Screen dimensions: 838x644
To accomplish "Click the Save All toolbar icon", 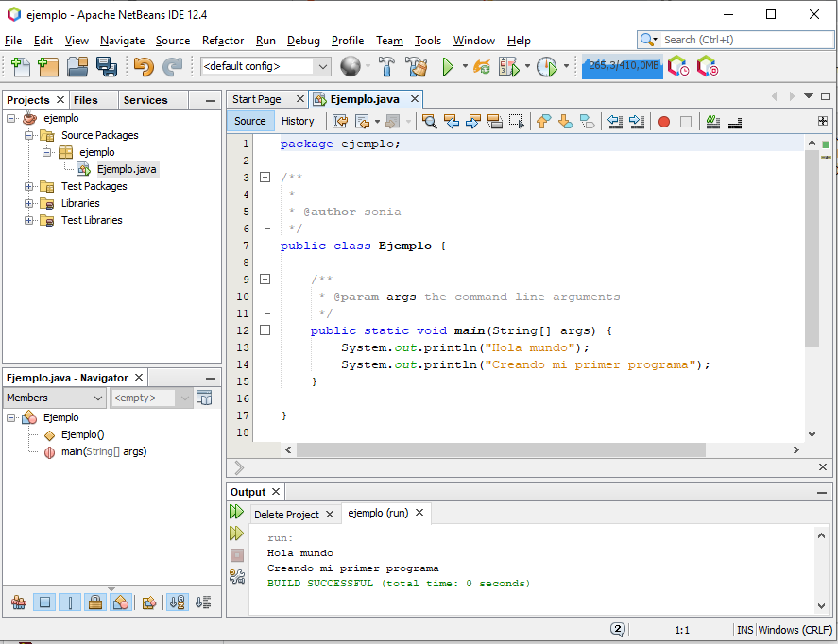I will pos(107,67).
